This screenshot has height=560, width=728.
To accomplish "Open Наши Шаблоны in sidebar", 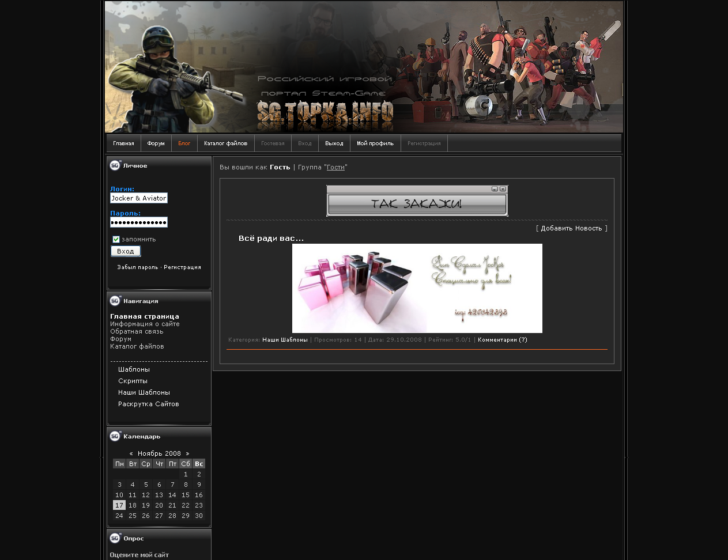I will point(144,392).
